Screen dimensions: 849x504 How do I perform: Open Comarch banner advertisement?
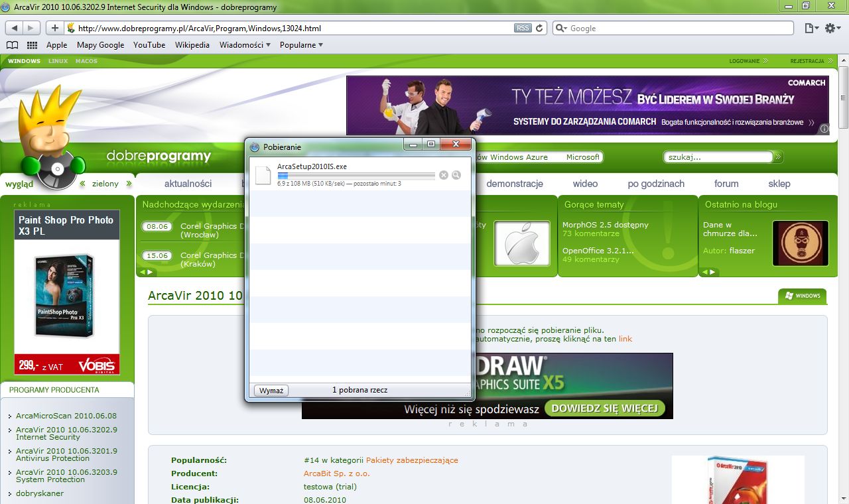coord(588,105)
